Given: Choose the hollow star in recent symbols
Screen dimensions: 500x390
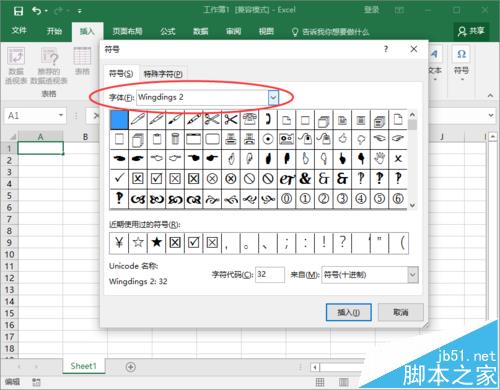Looking at the screenshot, I should [x=138, y=243].
